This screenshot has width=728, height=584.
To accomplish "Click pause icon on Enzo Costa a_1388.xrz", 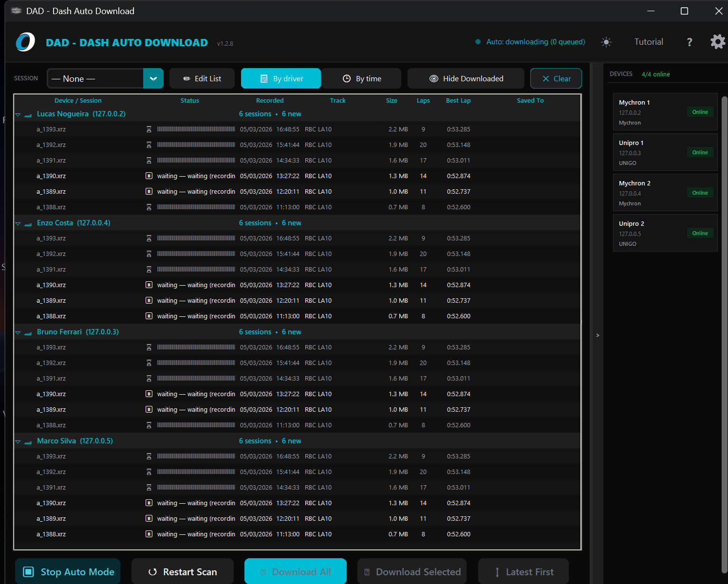I will (x=149, y=316).
